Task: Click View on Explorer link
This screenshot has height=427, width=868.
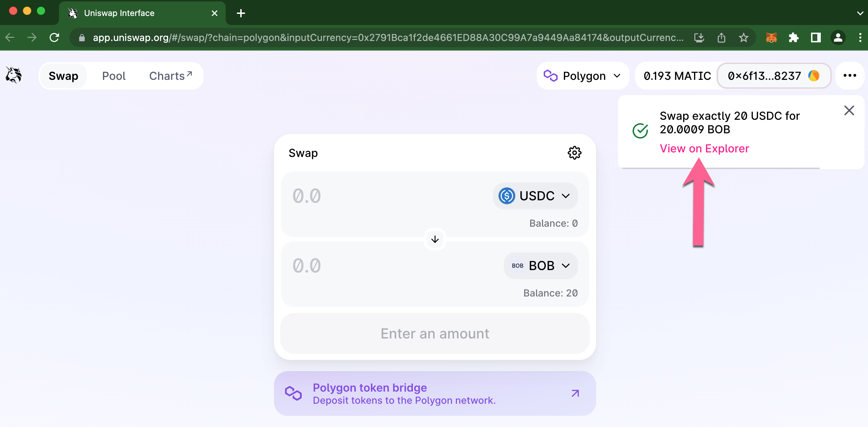Action: (704, 149)
